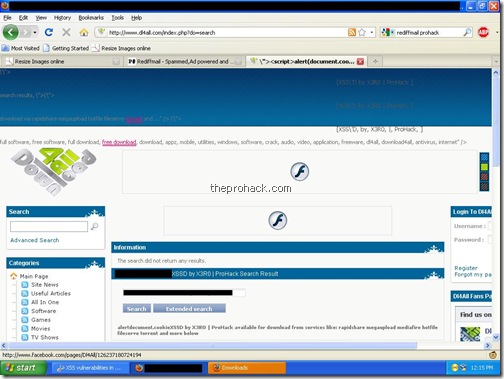The width and height of the screenshot is (504, 379).
Task: Select the blue theme color swatch
Action: tap(484, 157)
